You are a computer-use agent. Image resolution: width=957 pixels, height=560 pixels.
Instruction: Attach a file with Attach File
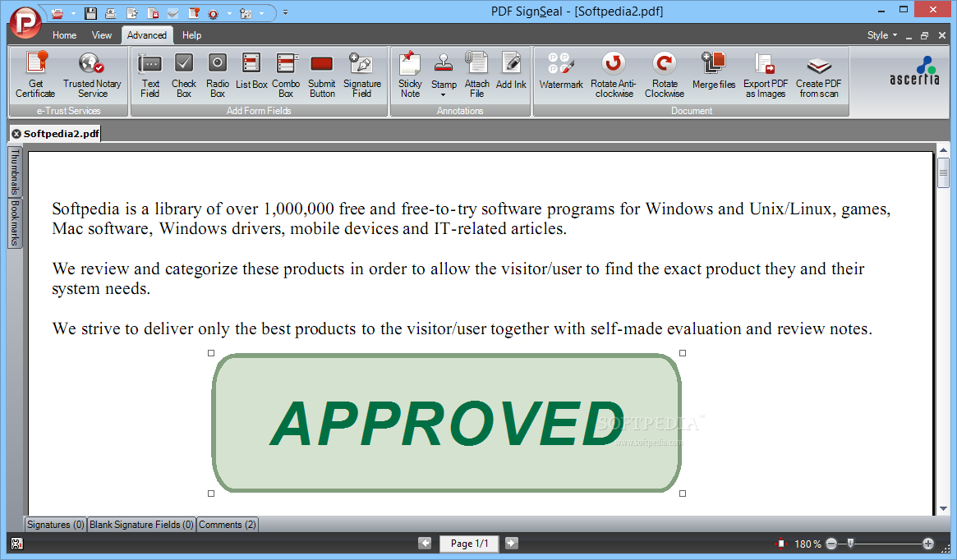click(476, 75)
